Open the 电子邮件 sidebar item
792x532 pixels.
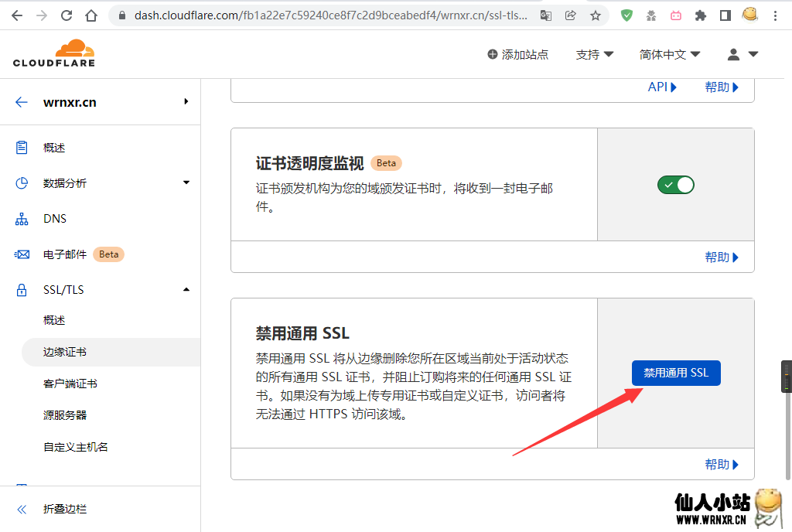tap(65, 254)
